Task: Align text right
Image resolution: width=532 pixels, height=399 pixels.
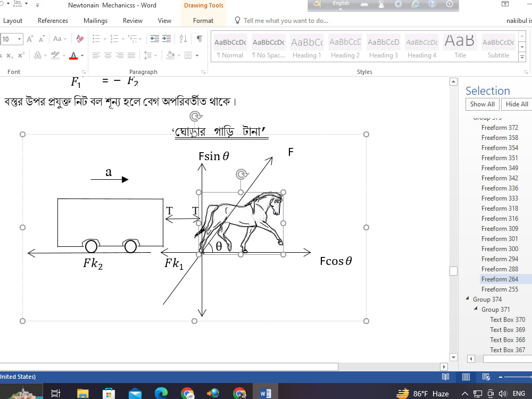Action: pos(120,55)
